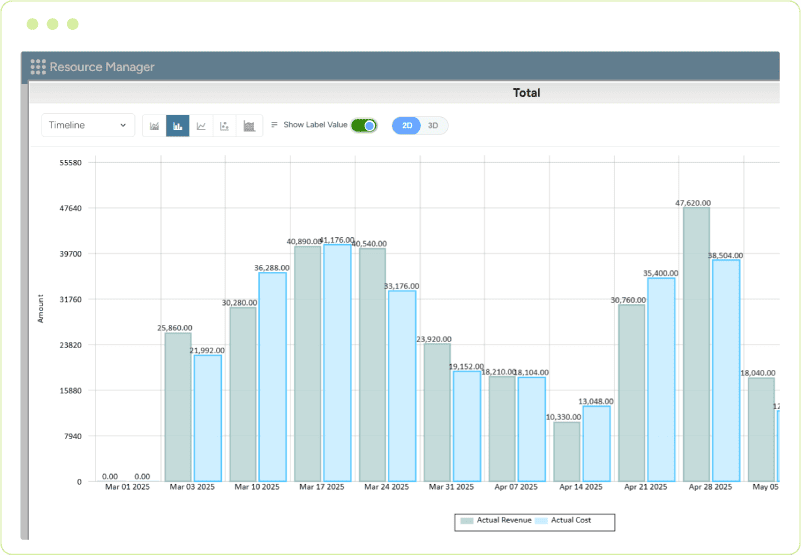Click the 38,504.00 data label
The height and width of the screenshot is (555, 801).
coord(725,256)
